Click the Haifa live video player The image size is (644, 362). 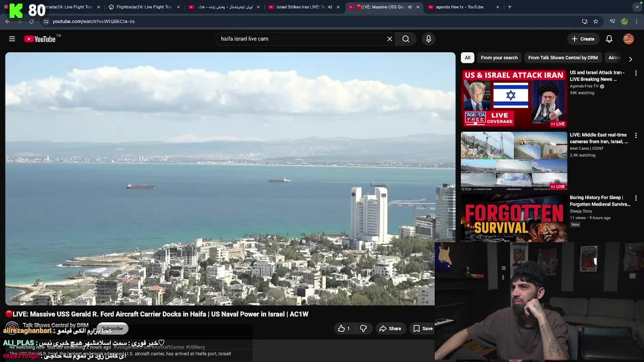pyautogui.click(x=230, y=178)
